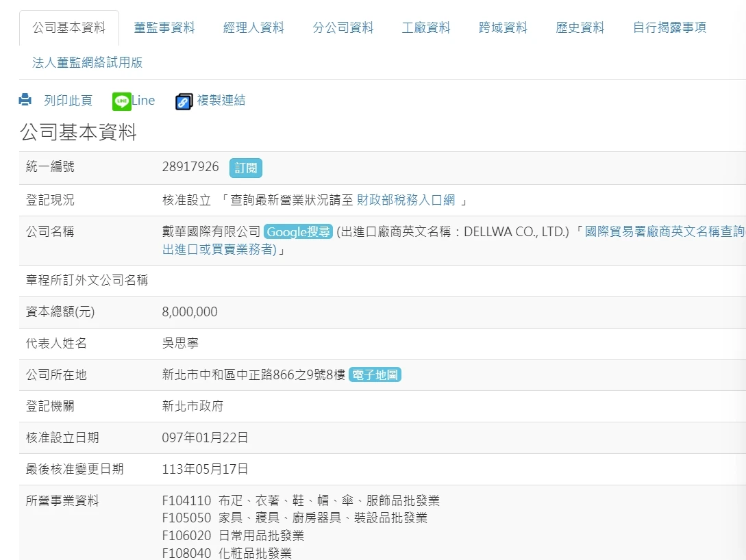The width and height of the screenshot is (746, 560).
Task: Select the 分公司資料 tab
Action: (x=343, y=28)
